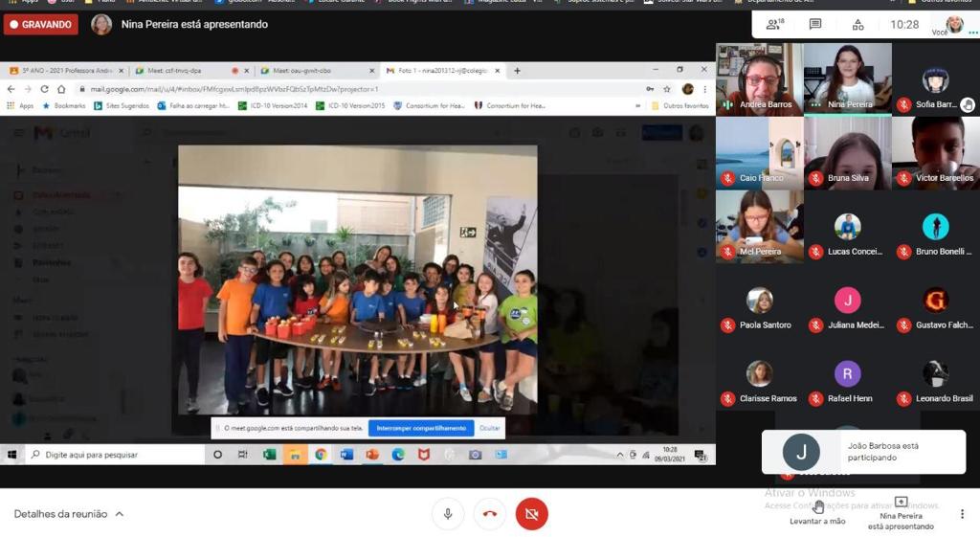The image size is (980, 537).
Task: Click Paola Santoro avatar
Action: pos(759,300)
